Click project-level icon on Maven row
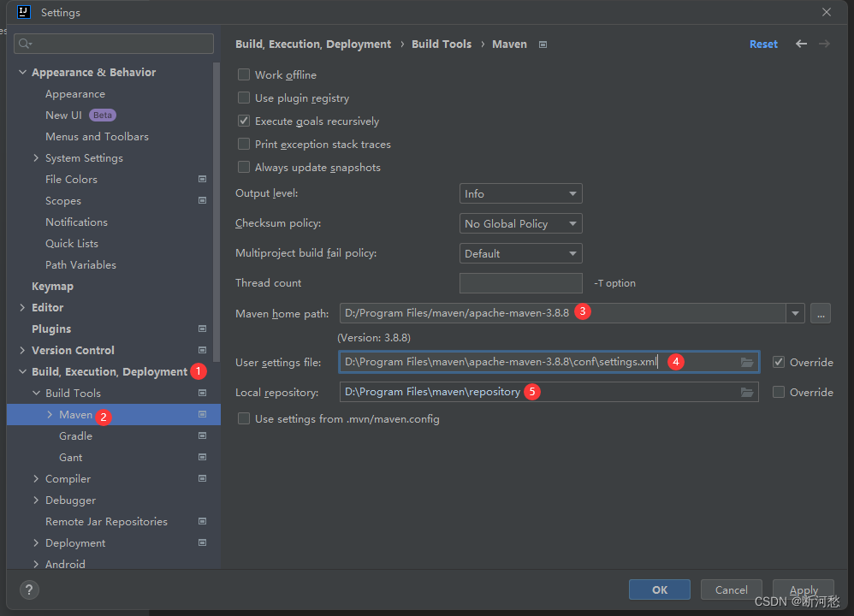Viewport: 854px width, 616px height. coord(202,414)
